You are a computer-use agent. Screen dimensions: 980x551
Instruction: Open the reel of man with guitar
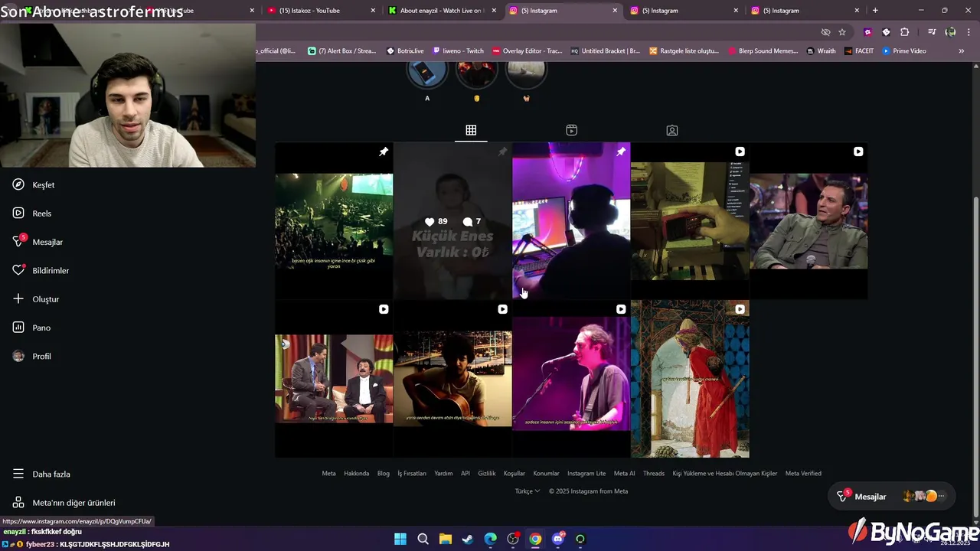452,379
